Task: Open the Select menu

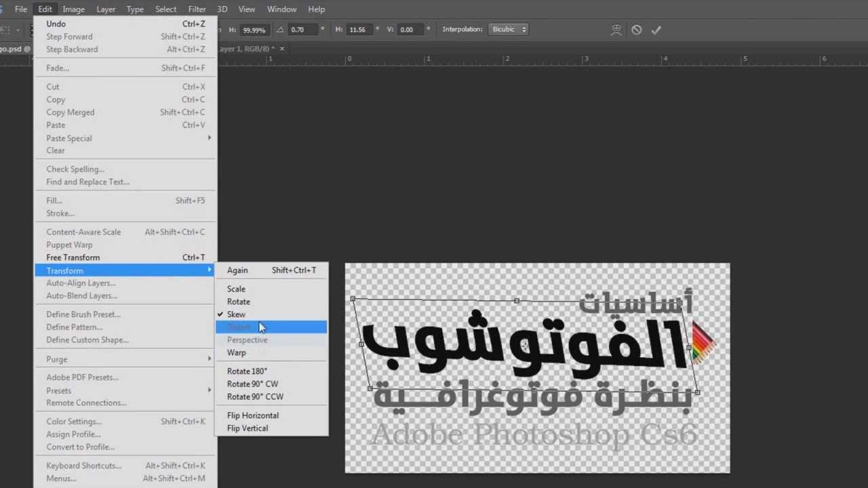Action: (x=165, y=9)
